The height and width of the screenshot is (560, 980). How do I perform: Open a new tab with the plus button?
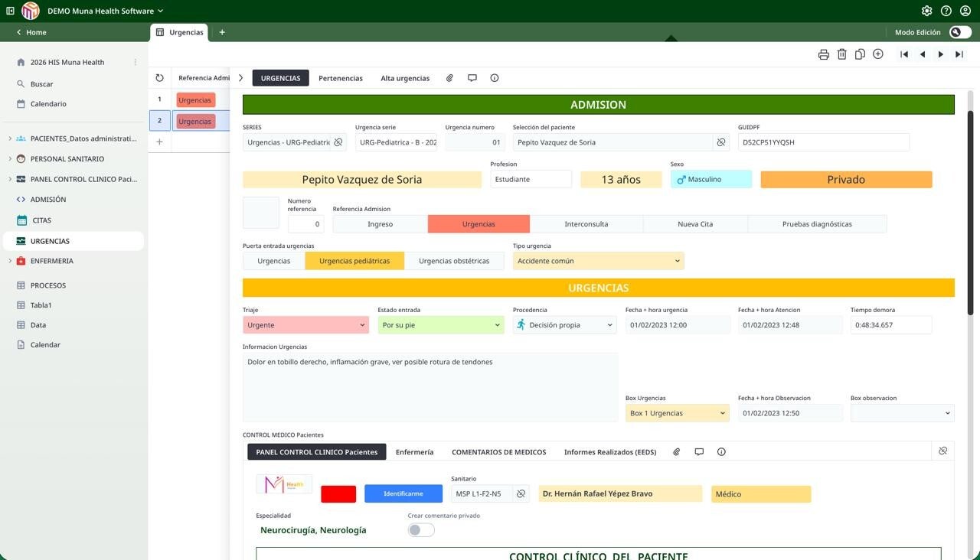[222, 32]
